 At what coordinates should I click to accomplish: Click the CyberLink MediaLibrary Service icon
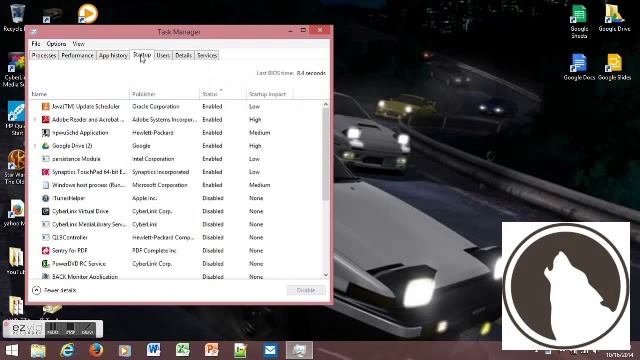46,224
